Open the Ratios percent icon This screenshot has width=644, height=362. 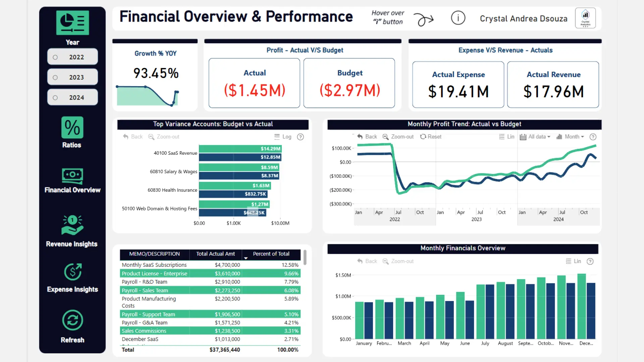pos(72,128)
